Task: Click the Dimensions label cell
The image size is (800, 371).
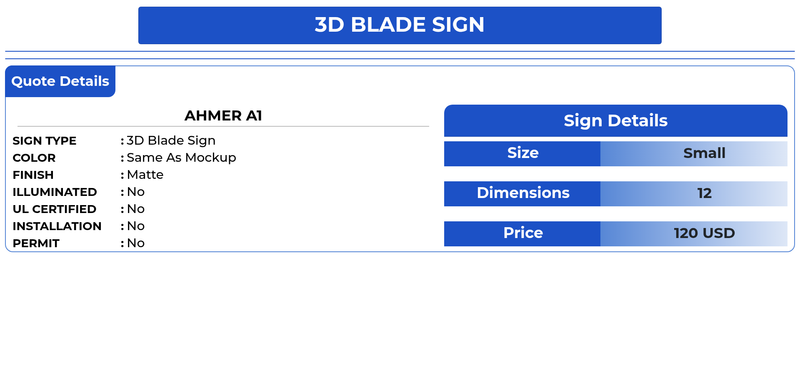Action: point(522,193)
